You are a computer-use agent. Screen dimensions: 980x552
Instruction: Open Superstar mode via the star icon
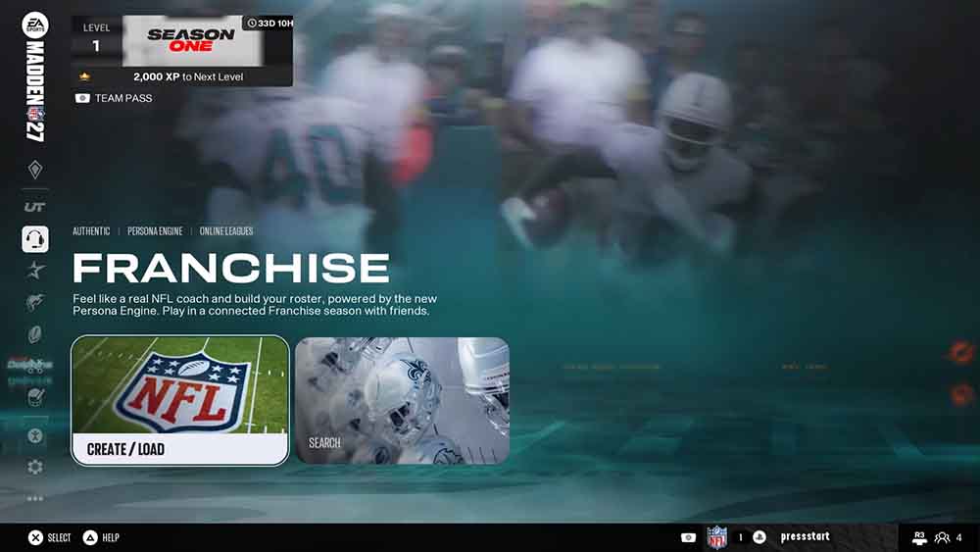(x=35, y=270)
